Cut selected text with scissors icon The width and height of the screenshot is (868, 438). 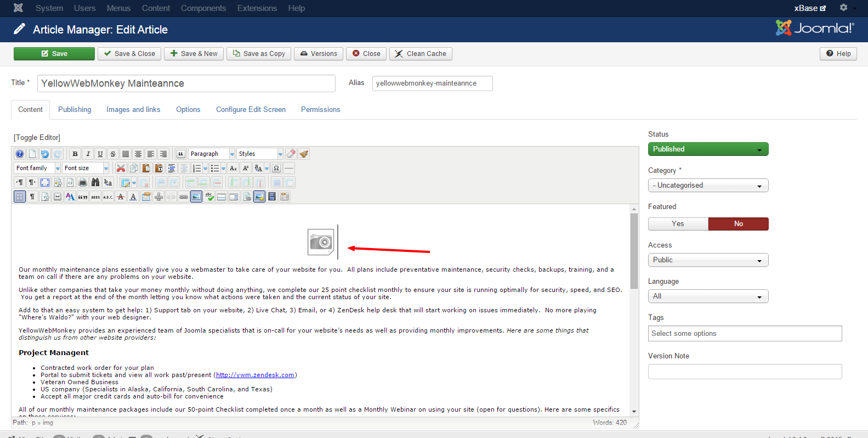121,169
